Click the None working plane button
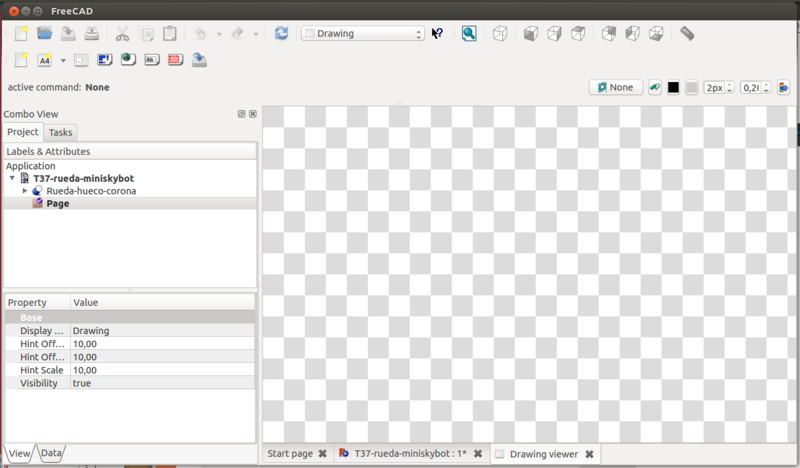Viewport: 800px width, 468px height. [615, 87]
